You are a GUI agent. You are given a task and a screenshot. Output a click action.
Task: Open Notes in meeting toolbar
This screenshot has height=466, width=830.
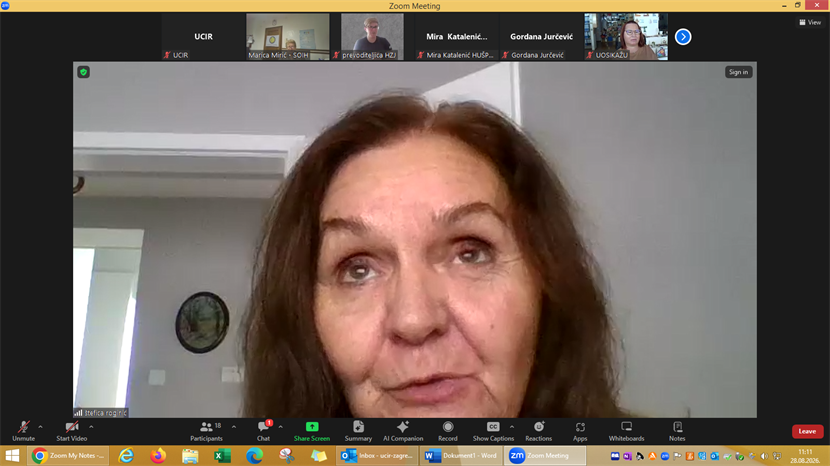click(677, 431)
